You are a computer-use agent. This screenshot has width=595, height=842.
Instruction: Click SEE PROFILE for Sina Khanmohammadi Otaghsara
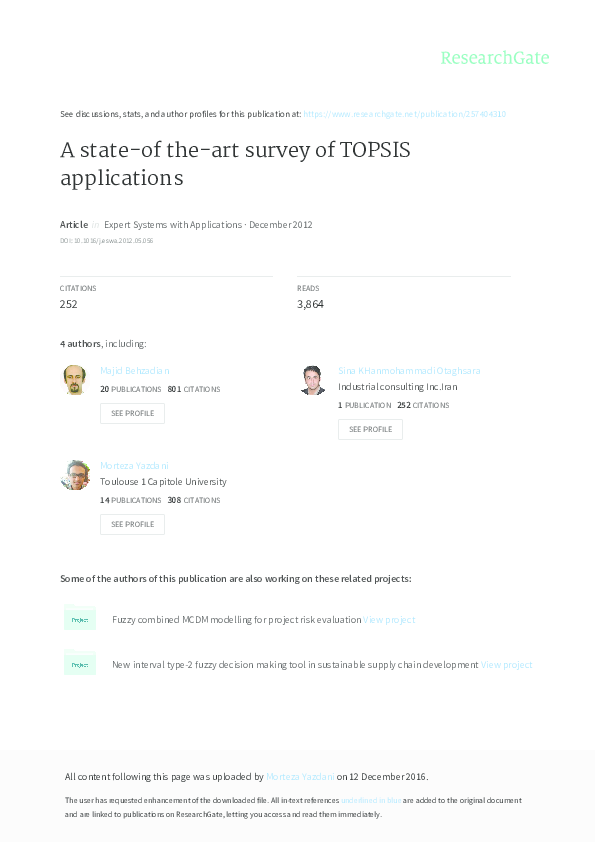coord(370,429)
